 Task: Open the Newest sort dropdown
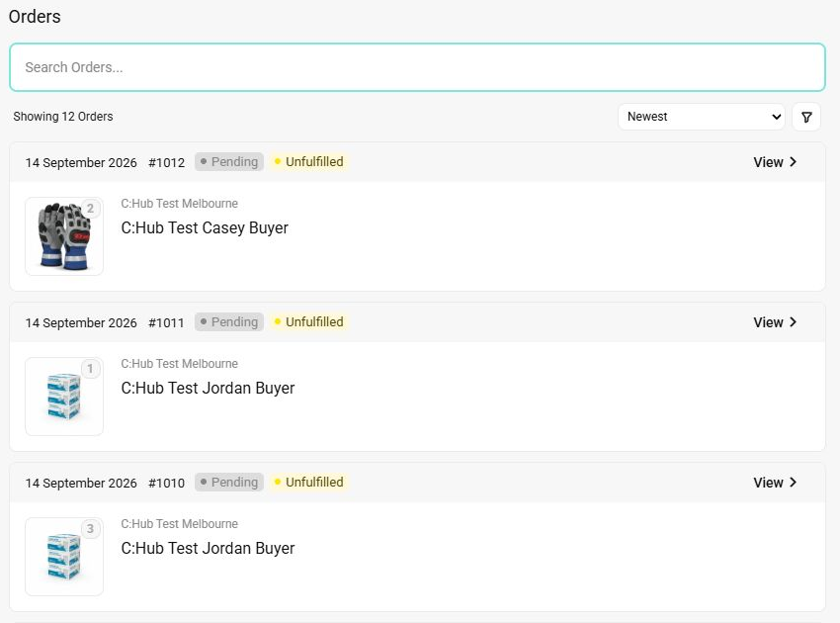click(x=702, y=117)
